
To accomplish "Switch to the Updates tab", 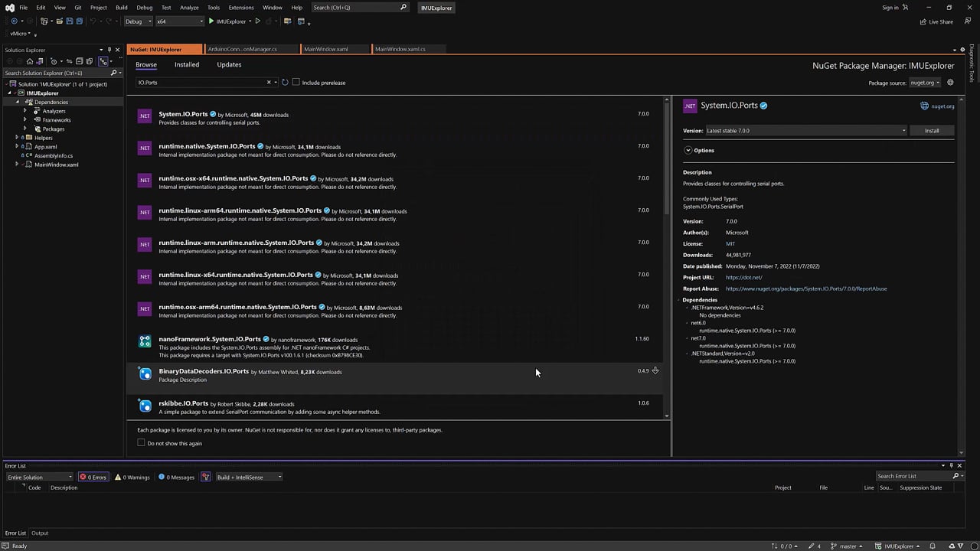I will click(229, 65).
